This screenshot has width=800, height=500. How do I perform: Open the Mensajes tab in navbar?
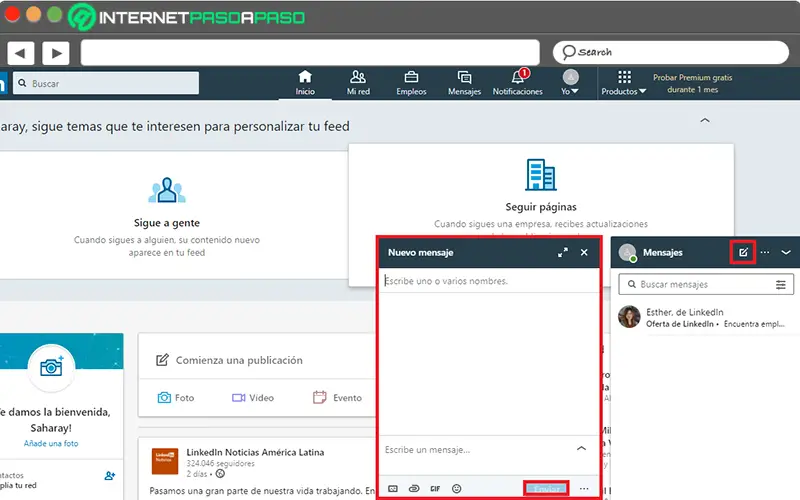(x=464, y=83)
